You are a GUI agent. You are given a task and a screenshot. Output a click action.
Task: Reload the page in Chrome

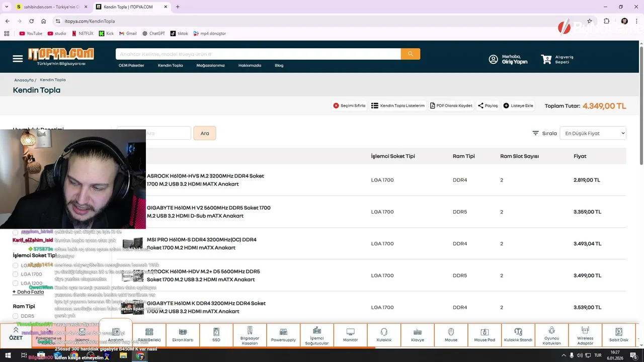tap(31, 21)
